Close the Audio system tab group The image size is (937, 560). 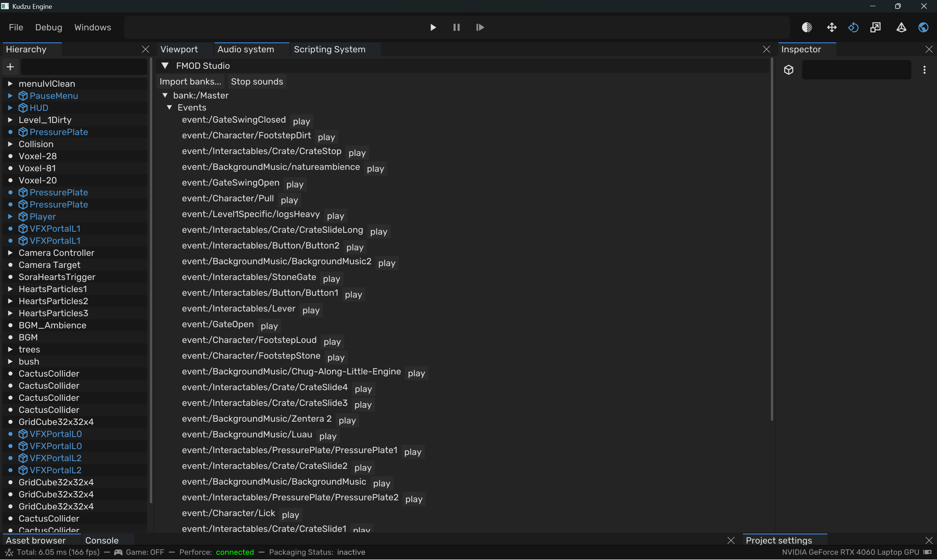tap(766, 49)
